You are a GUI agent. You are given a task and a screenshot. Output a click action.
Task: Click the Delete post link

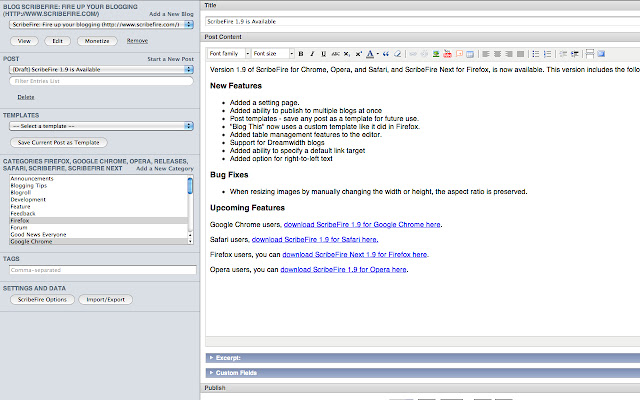pos(26,97)
